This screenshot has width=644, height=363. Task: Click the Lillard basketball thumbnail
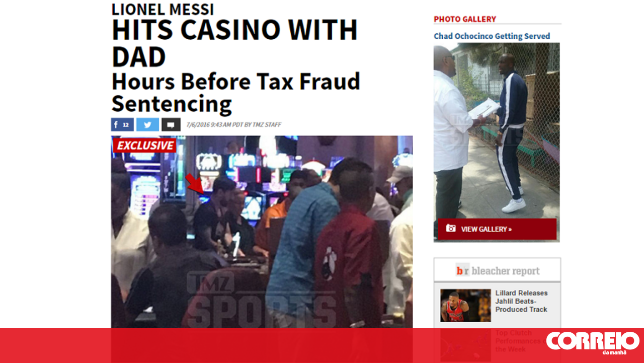465,305
